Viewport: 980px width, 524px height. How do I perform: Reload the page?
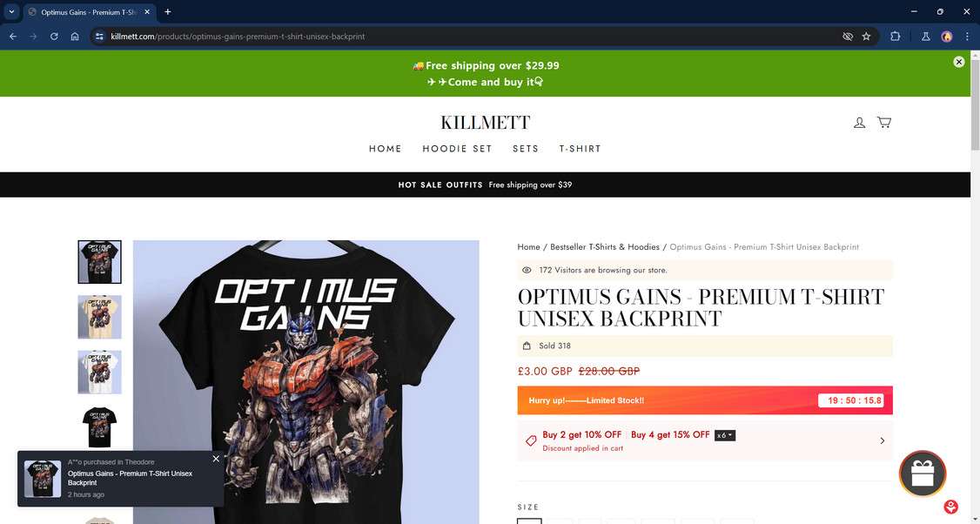tap(54, 37)
